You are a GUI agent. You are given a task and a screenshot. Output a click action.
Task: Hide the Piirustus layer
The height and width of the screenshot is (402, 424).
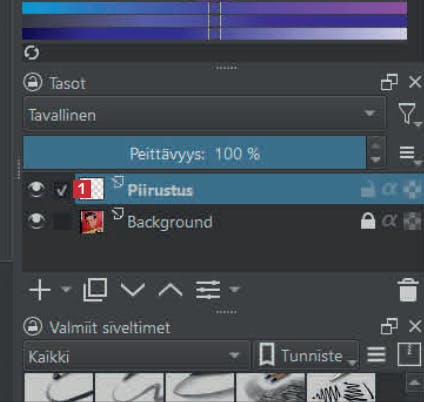[x=36, y=190]
